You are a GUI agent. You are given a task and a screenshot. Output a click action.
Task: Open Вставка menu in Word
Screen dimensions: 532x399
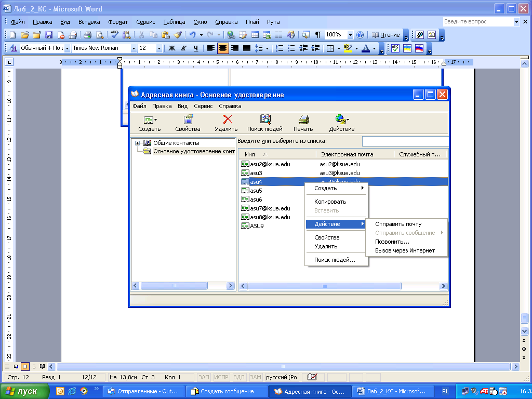click(89, 22)
